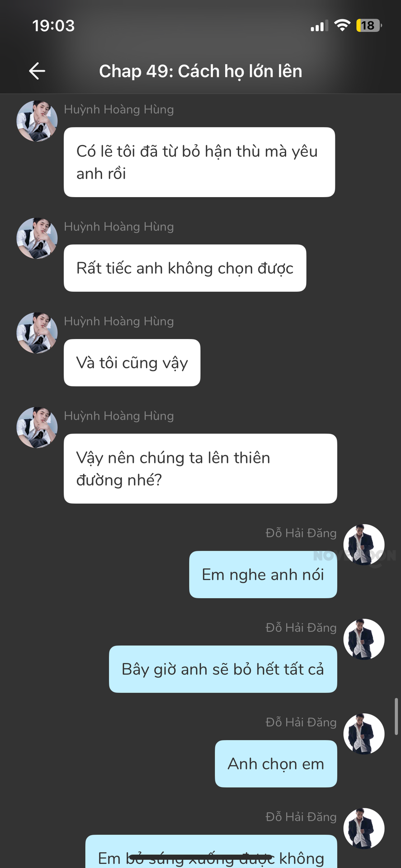Tap message bubble 'Em nghe anh nói'
The height and width of the screenshot is (868, 401).
[x=263, y=575]
